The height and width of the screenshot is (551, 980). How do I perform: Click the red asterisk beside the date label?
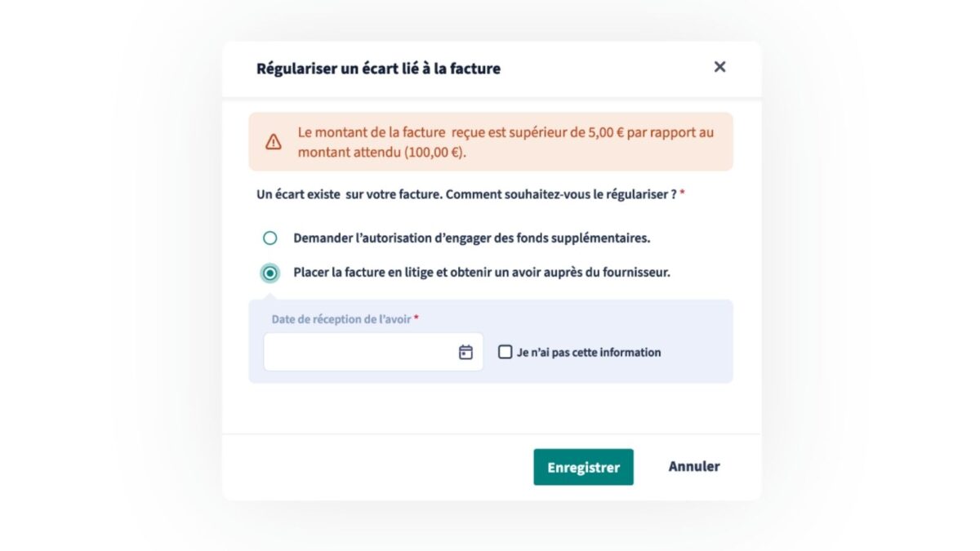tap(416, 318)
